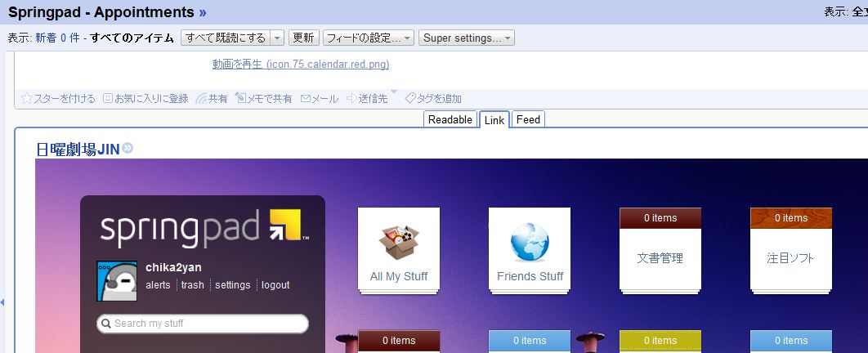Click メモで共有 text
This screenshot has height=353, width=868.
tap(269, 99)
